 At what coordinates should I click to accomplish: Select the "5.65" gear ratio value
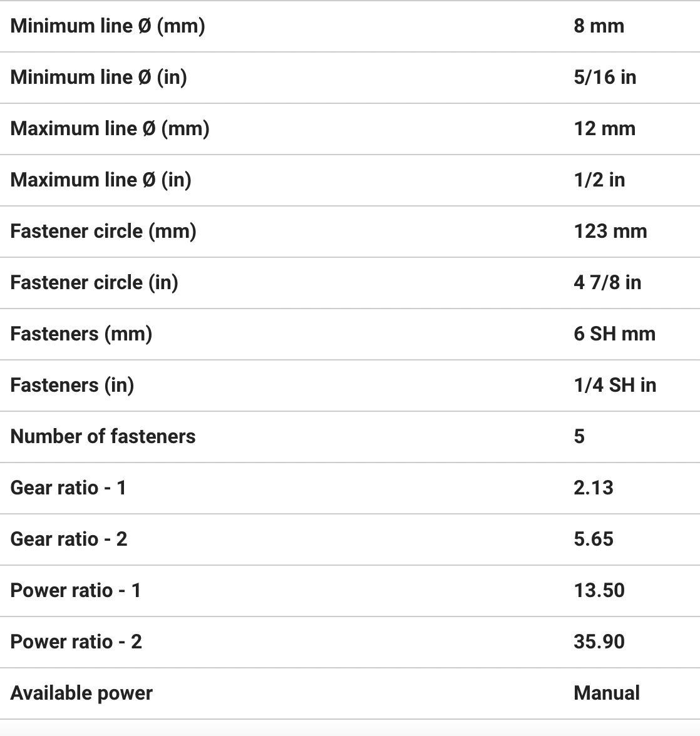click(x=593, y=539)
